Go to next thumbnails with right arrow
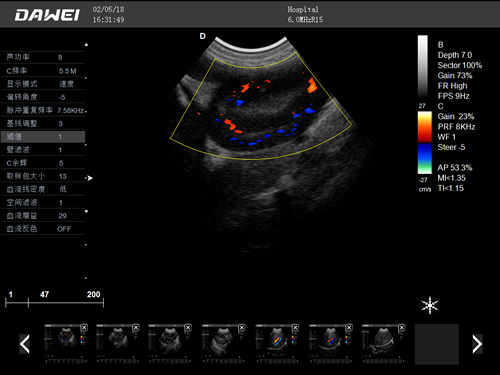Image resolution: width=500 pixels, height=375 pixels. point(477,344)
